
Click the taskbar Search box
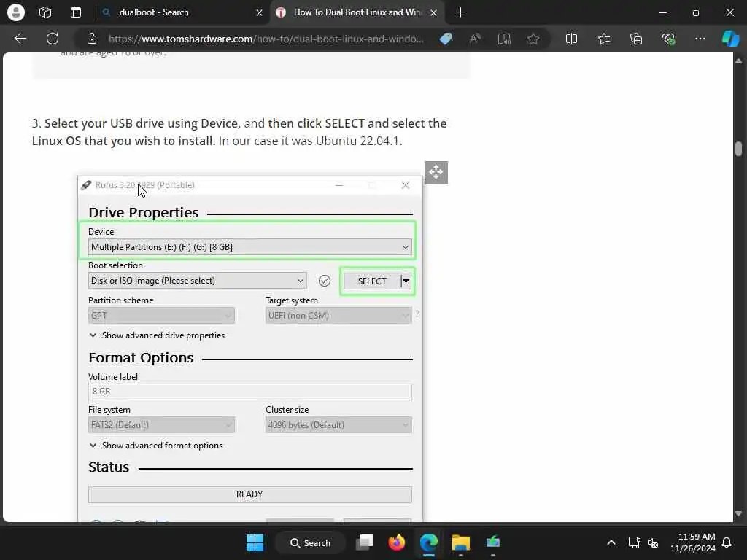310,542
